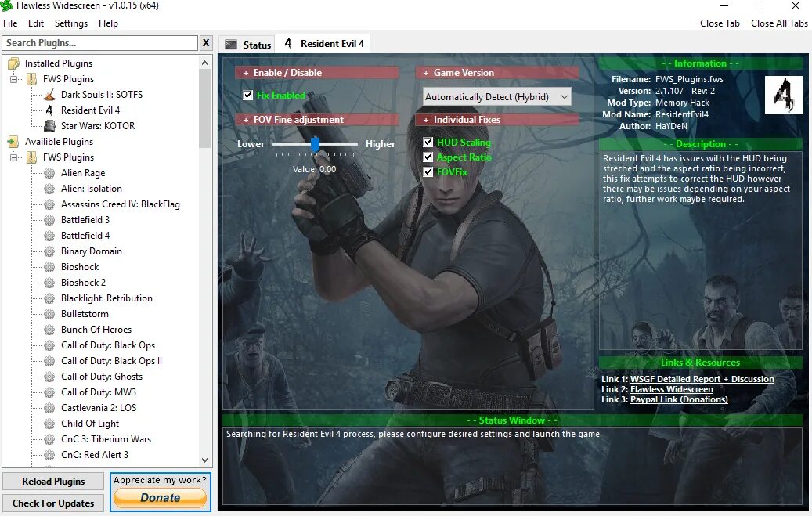Screen dimensions: 812x516
Task: Select the Resident Evil 4 tab
Action: coord(323,44)
